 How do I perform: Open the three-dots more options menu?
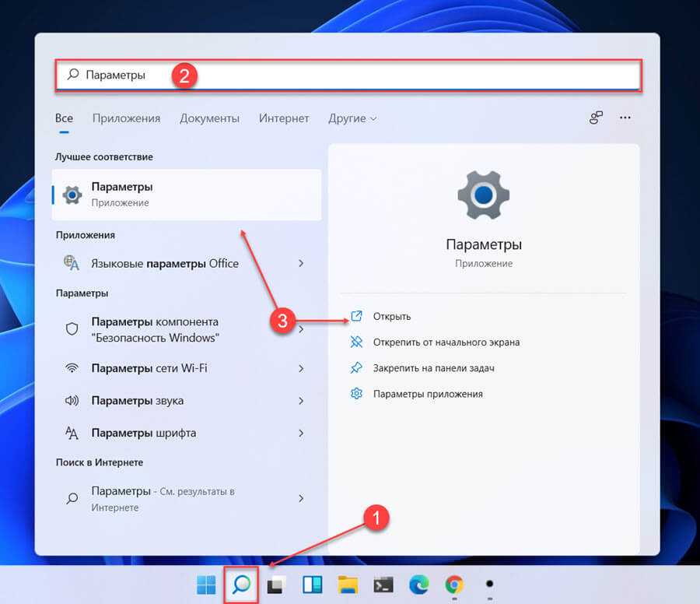625,118
